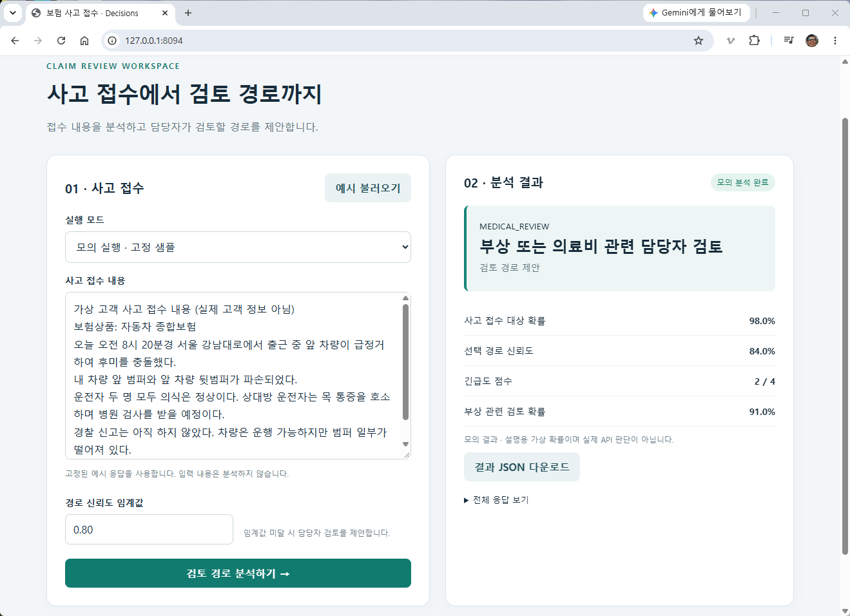Click the 2 / 4 urgency score
The width and height of the screenshot is (850, 616).
[765, 381]
